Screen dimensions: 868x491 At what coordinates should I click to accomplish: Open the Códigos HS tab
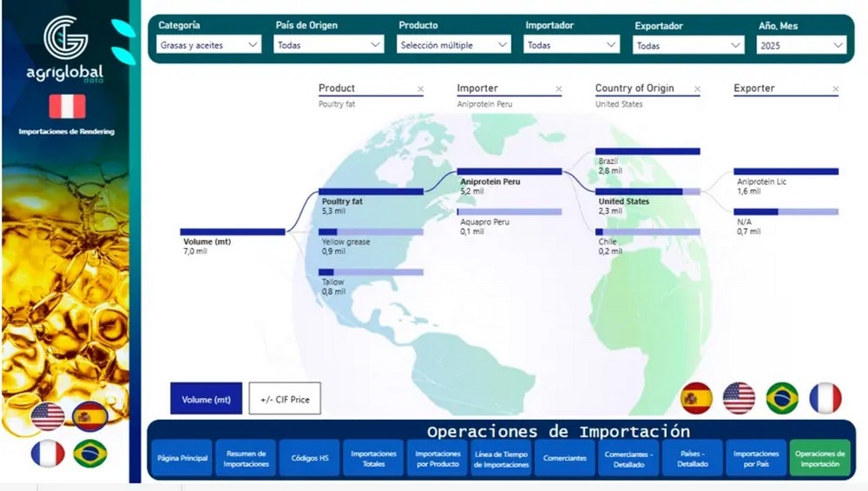(310, 458)
